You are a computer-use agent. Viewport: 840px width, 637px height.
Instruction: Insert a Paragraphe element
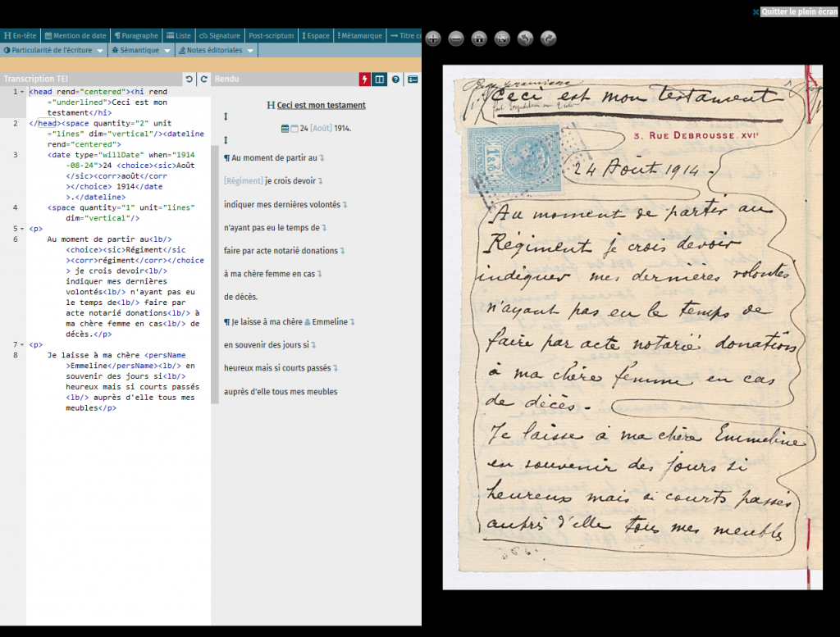137,35
